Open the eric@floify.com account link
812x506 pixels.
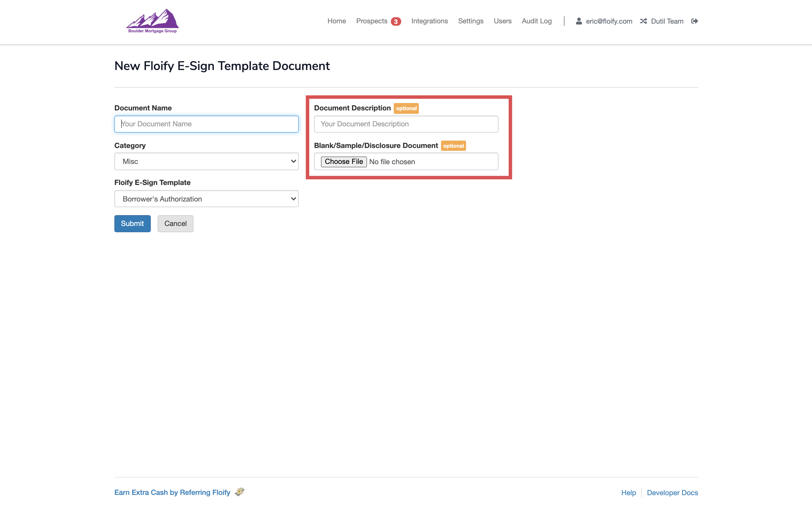coord(609,21)
